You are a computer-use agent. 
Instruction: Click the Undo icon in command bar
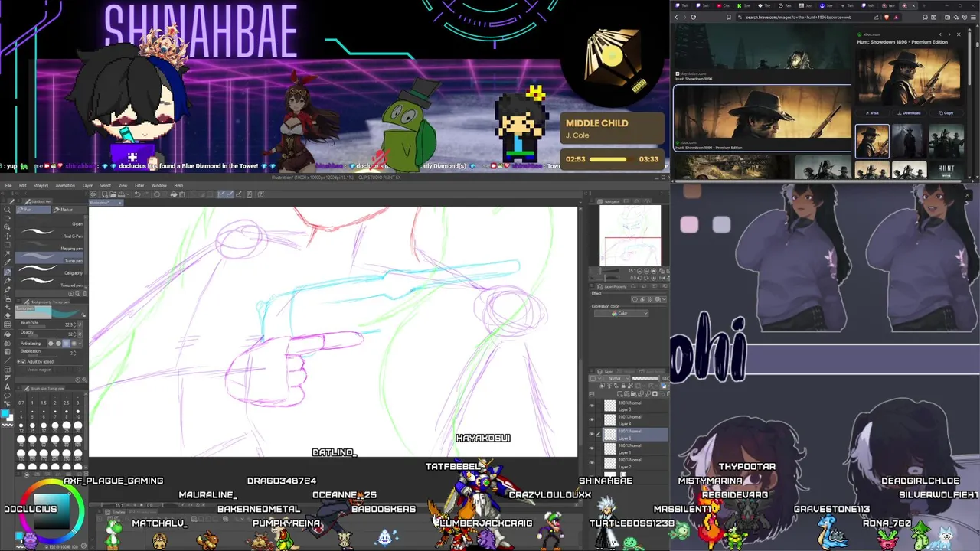(x=137, y=194)
